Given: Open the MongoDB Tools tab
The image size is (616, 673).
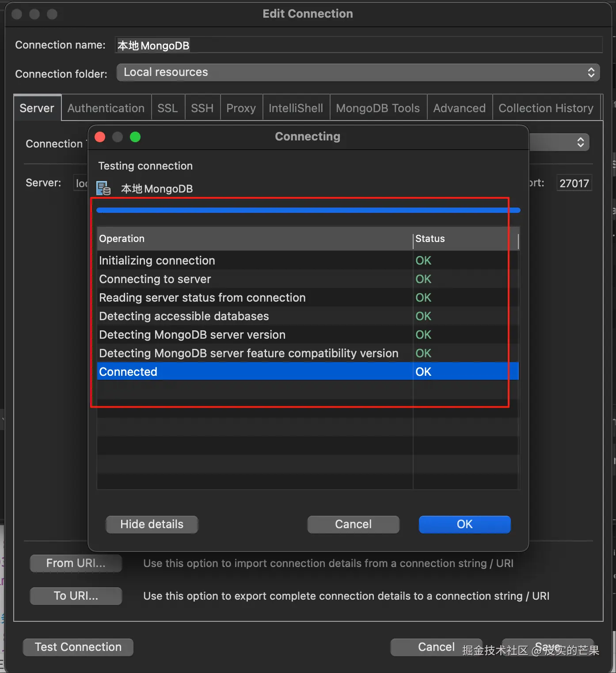Looking at the screenshot, I should (378, 108).
